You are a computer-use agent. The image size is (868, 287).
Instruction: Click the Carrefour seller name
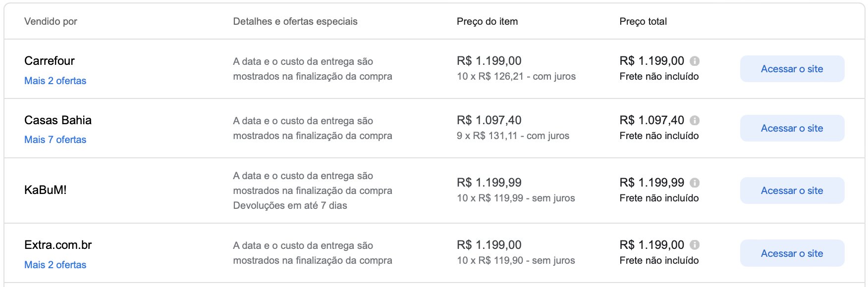pyautogui.click(x=50, y=61)
